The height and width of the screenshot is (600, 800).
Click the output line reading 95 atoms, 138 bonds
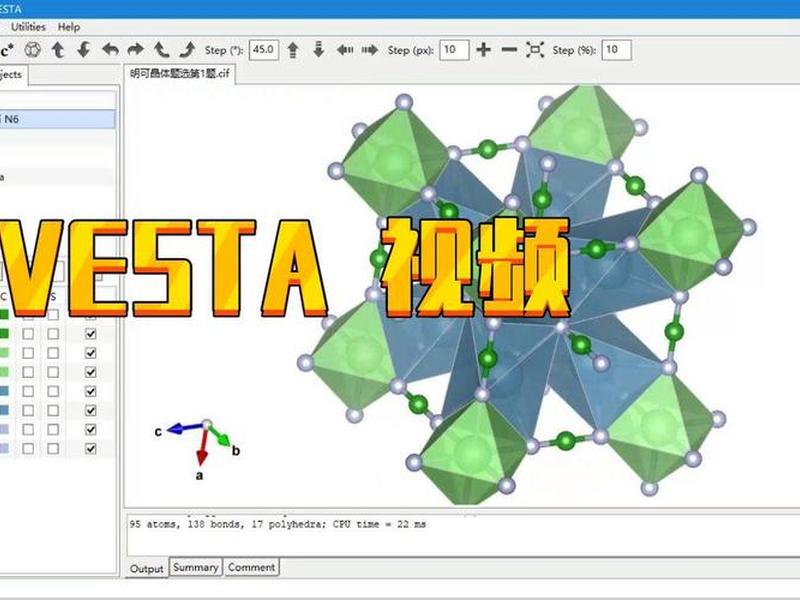tap(278, 524)
